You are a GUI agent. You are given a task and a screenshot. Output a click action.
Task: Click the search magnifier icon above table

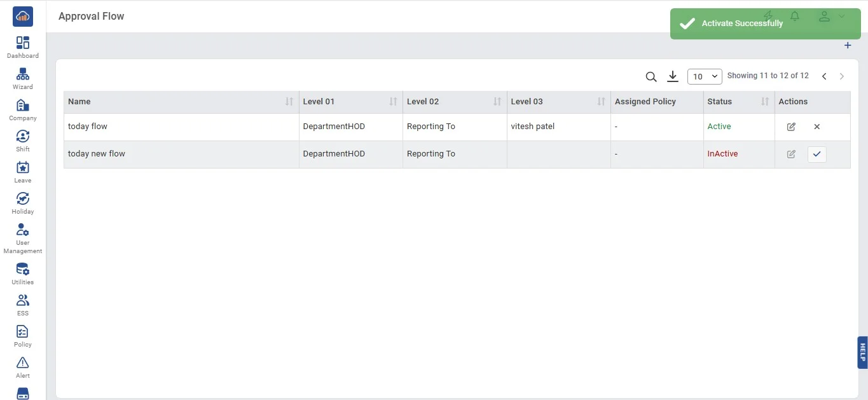point(651,76)
